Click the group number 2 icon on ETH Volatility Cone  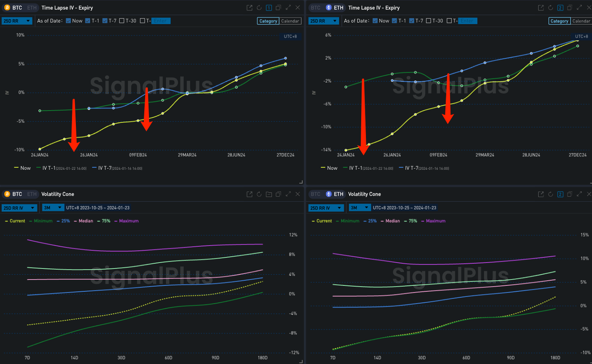560,194
